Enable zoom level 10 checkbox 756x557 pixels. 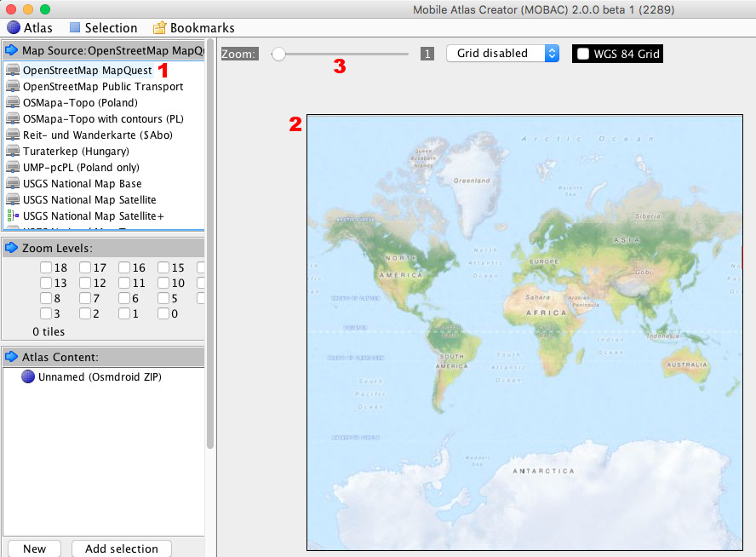[x=163, y=283]
